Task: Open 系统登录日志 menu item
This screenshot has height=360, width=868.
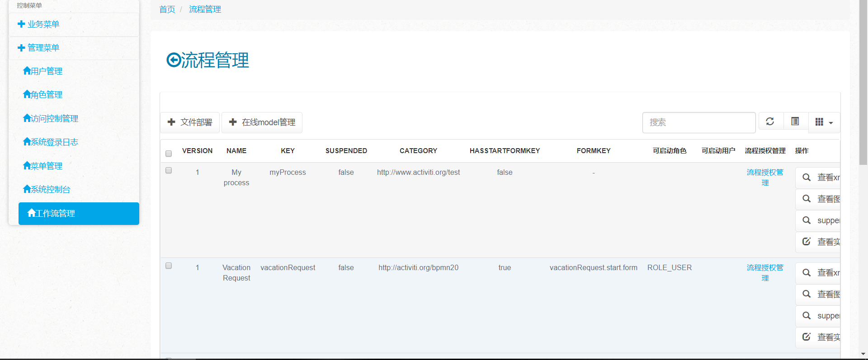Action: click(51, 142)
